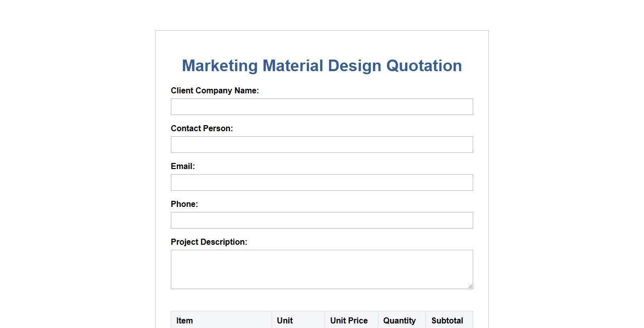The height and width of the screenshot is (328, 644).
Task: Click the Quantity table header
Action: pyautogui.click(x=399, y=320)
